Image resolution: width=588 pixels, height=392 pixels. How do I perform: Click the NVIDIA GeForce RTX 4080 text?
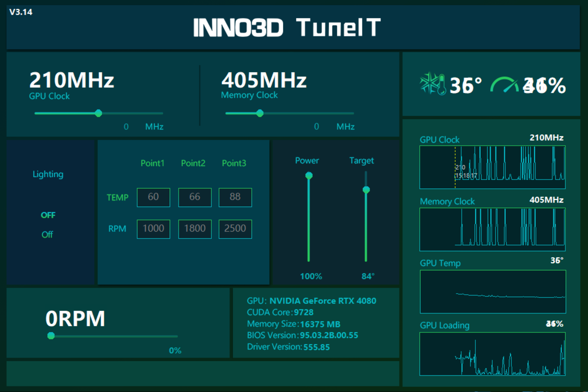point(323,301)
